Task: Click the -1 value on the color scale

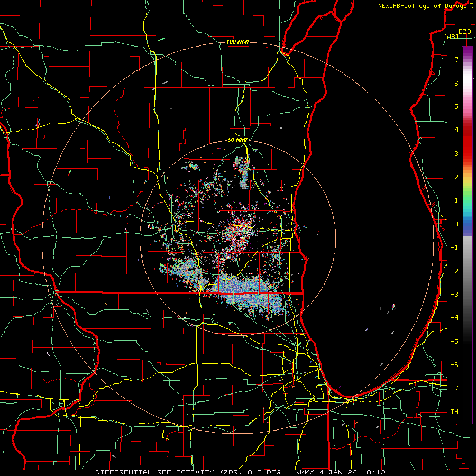Action: click(454, 248)
